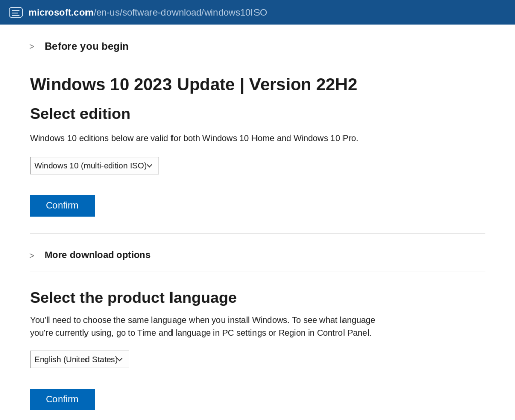Open the English (United States) language dropdown

[79, 360]
